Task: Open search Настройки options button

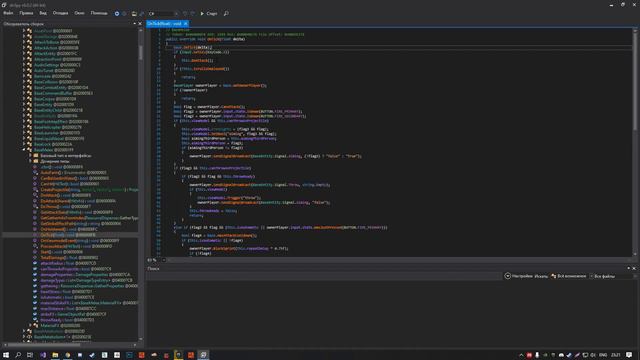Action: coord(519,276)
